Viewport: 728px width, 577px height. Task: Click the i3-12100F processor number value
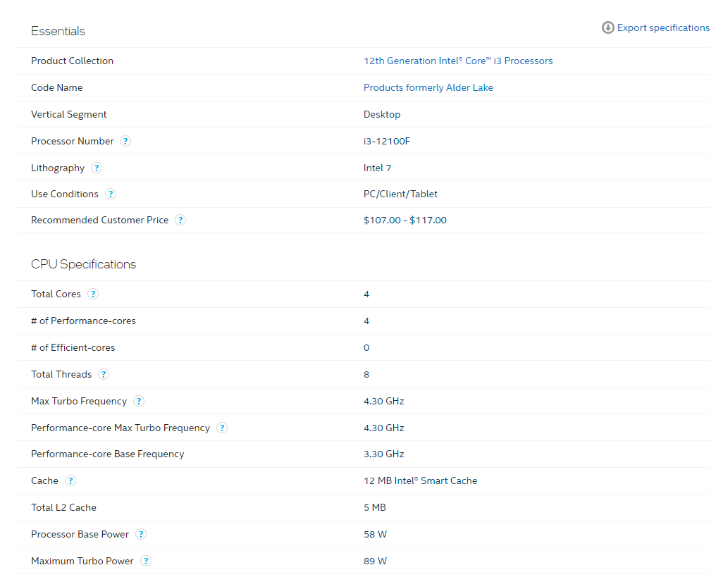(x=387, y=141)
